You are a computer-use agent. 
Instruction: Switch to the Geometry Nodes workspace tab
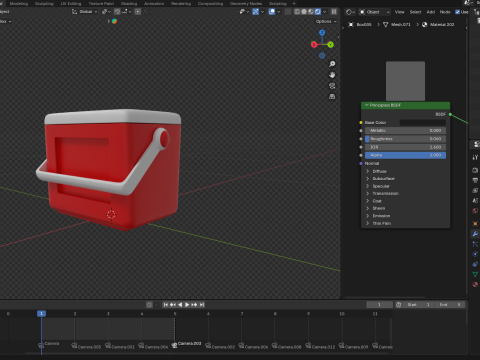tap(246, 3)
